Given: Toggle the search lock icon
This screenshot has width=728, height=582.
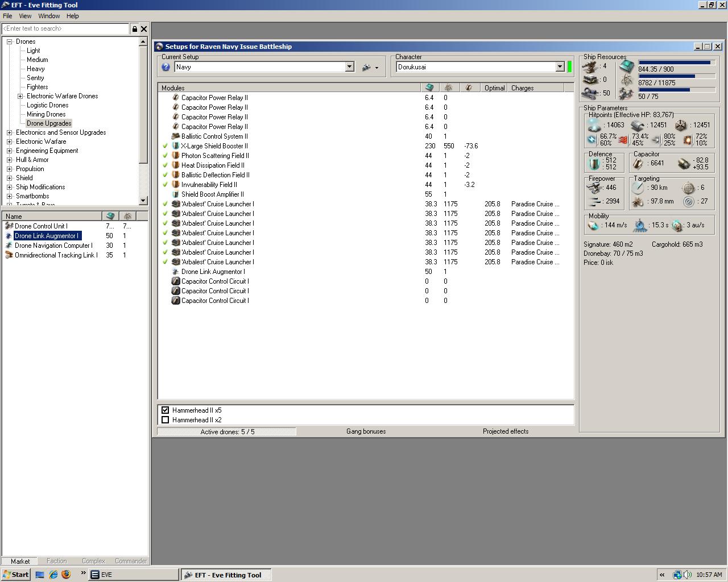Looking at the screenshot, I should click(x=135, y=28).
